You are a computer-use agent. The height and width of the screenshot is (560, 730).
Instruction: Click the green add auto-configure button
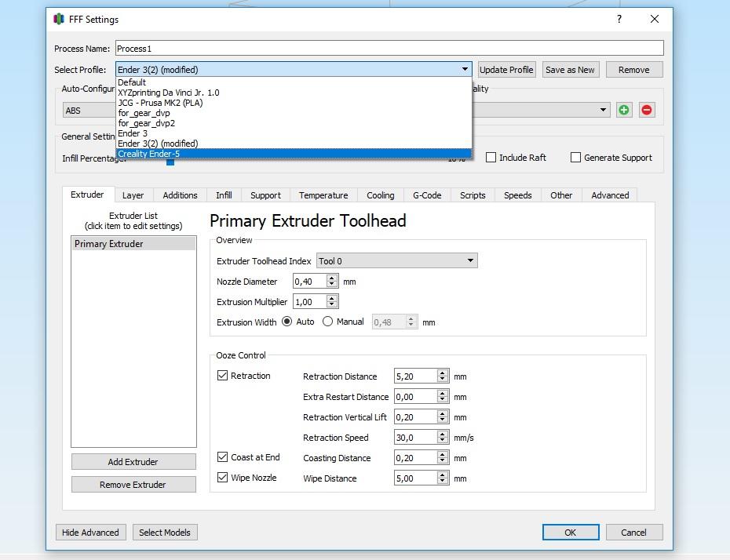624,110
